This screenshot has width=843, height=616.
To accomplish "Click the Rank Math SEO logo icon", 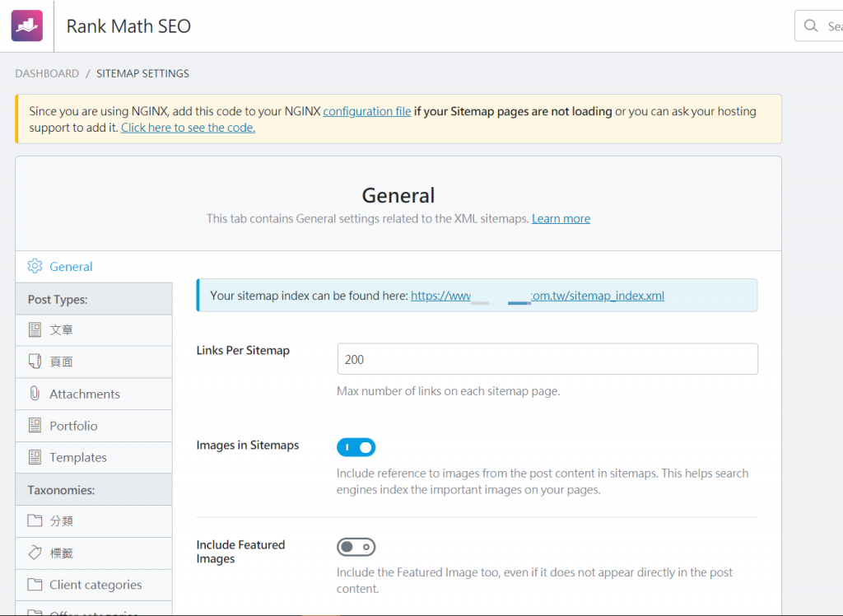I will tap(27, 26).
